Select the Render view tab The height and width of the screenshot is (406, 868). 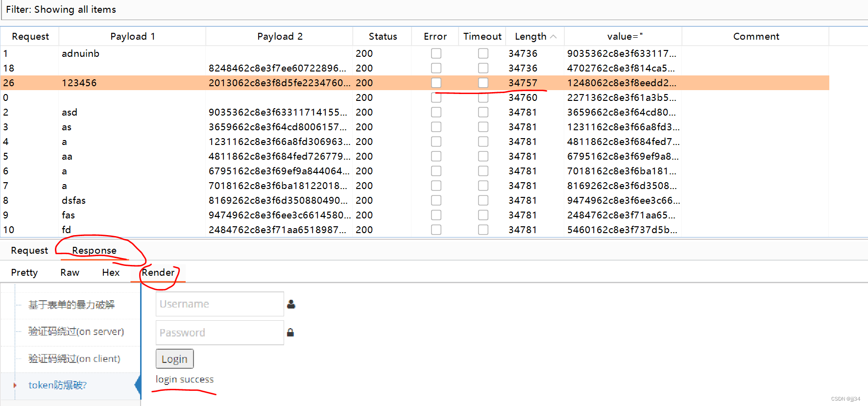click(x=158, y=272)
